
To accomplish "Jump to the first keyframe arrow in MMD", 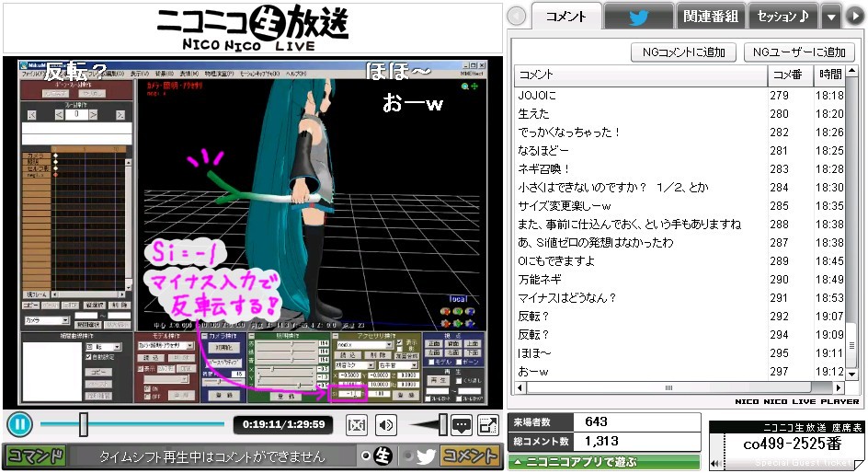I will click(32, 115).
